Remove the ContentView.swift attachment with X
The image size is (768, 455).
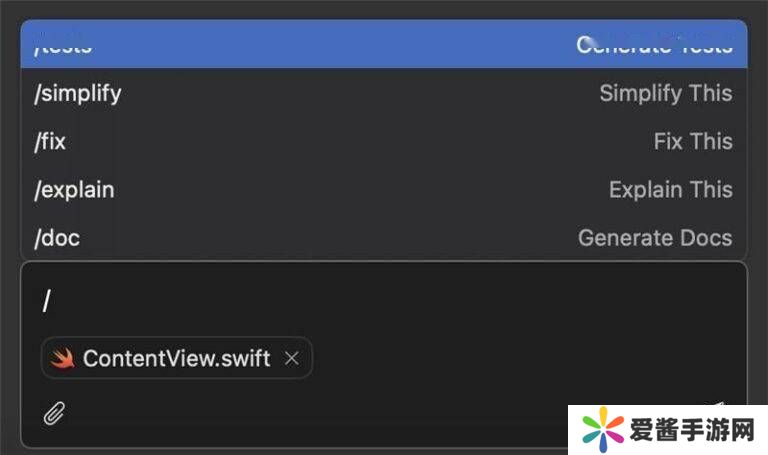tap(292, 358)
